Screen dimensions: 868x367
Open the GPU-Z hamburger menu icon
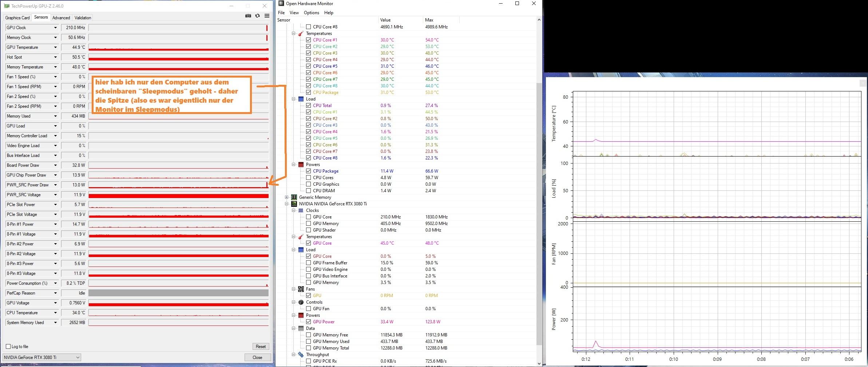pyautogui.click(x=267, y=16)
